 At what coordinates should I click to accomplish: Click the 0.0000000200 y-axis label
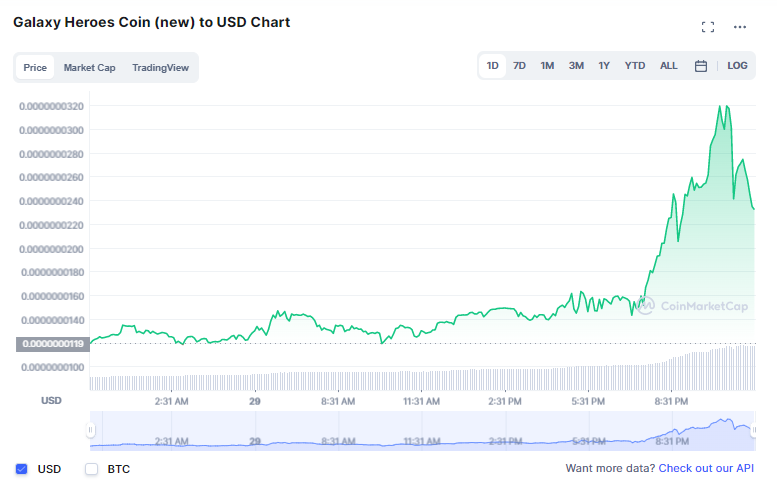(x=52, y=249)
